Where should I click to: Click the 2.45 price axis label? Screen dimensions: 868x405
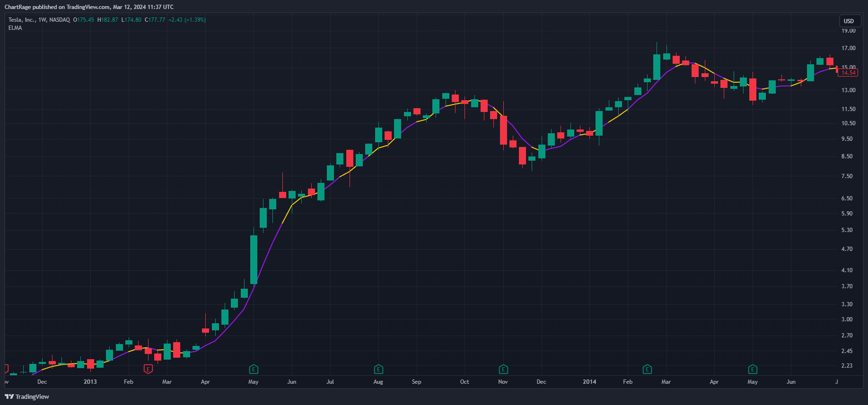pyautogui.click(x=847, y=351)
